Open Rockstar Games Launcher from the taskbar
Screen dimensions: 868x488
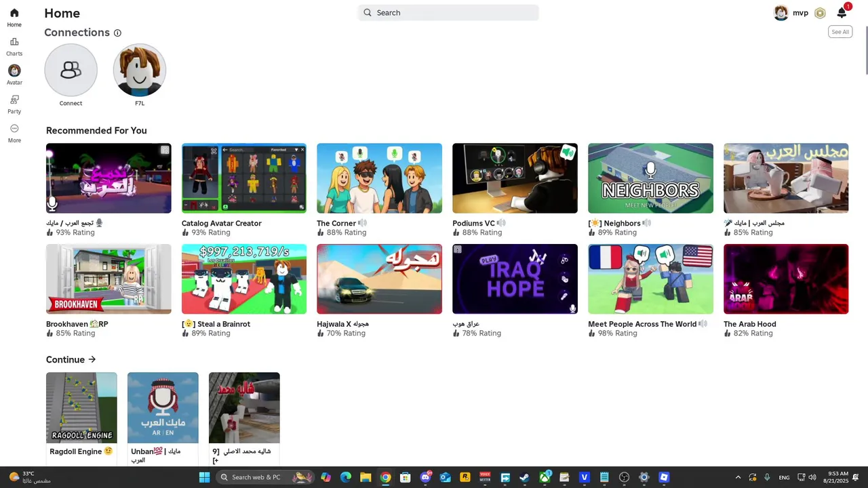point(465,477)
